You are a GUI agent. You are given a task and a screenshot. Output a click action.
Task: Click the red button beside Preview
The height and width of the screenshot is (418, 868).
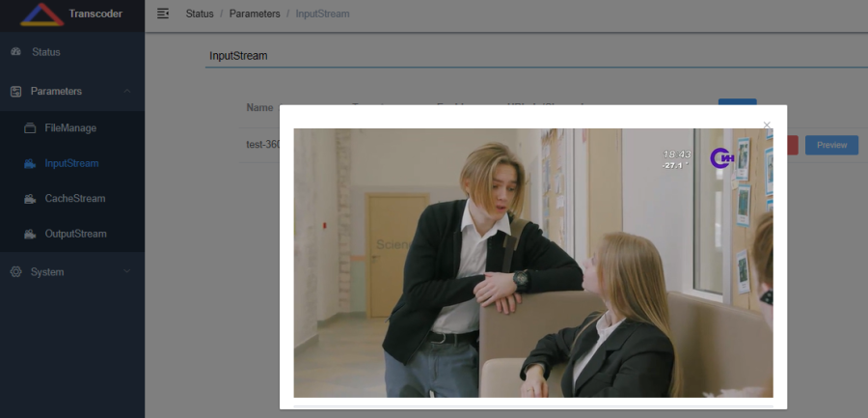[793, 145]
